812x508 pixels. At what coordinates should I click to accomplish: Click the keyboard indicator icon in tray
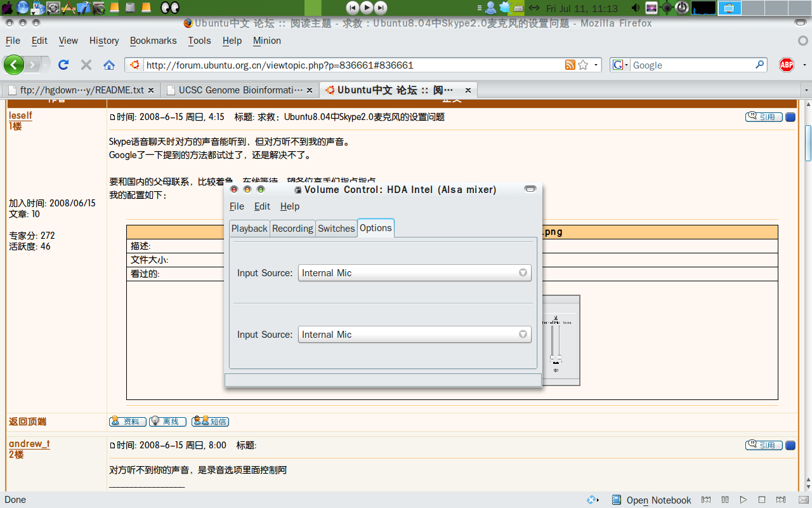(519, 8)
